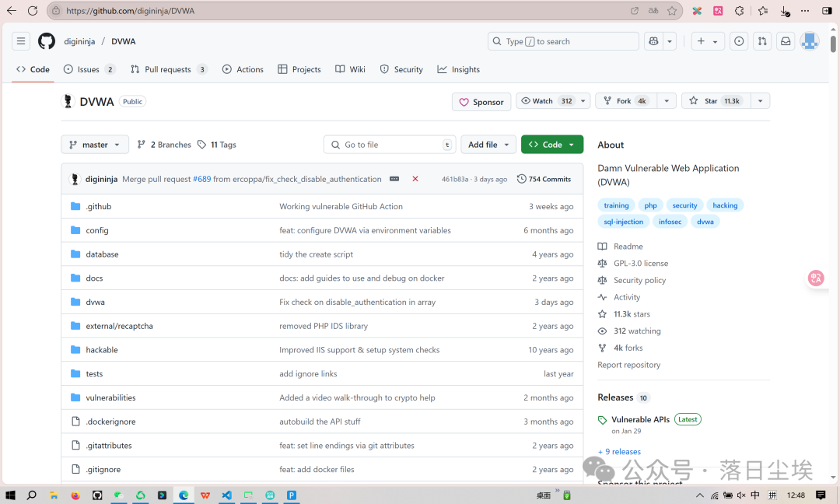Screen dimensions: 840x504
Task: Open the + 9 releases link
Action: [x=619, y=452]
